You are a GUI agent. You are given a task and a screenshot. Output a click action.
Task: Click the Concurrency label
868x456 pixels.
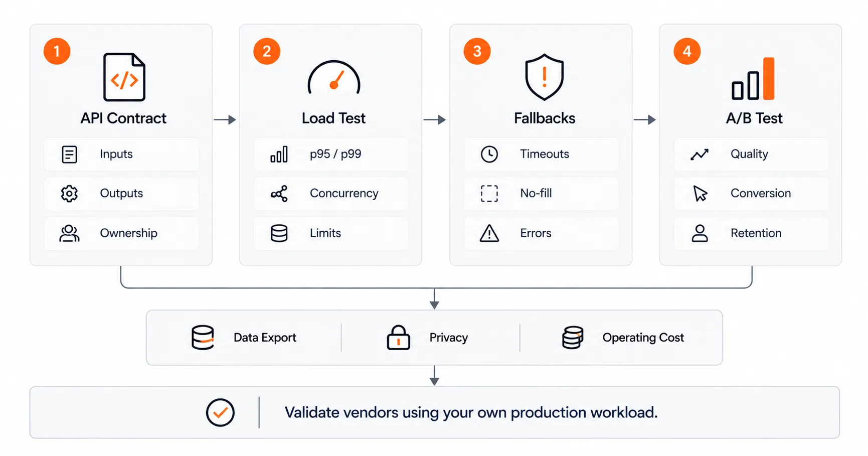pyautogui.click(x=344, y=193)
